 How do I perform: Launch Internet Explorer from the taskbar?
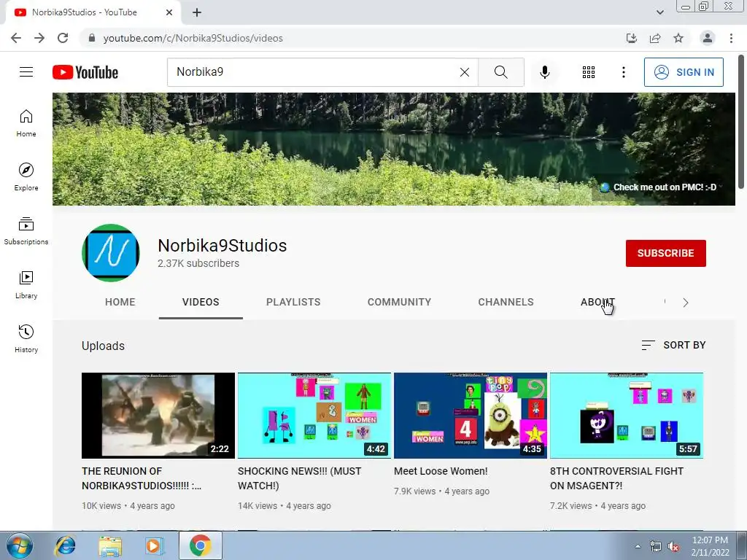tap(65, 545)
